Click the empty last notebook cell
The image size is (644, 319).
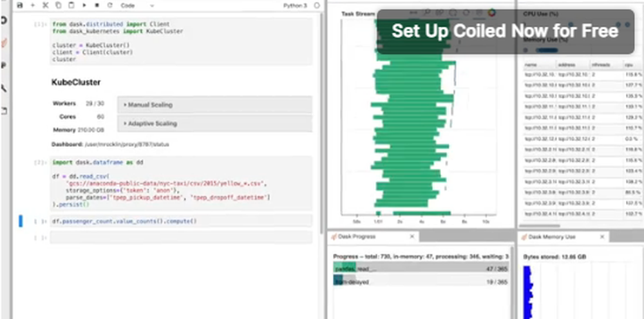pos(181,238)
